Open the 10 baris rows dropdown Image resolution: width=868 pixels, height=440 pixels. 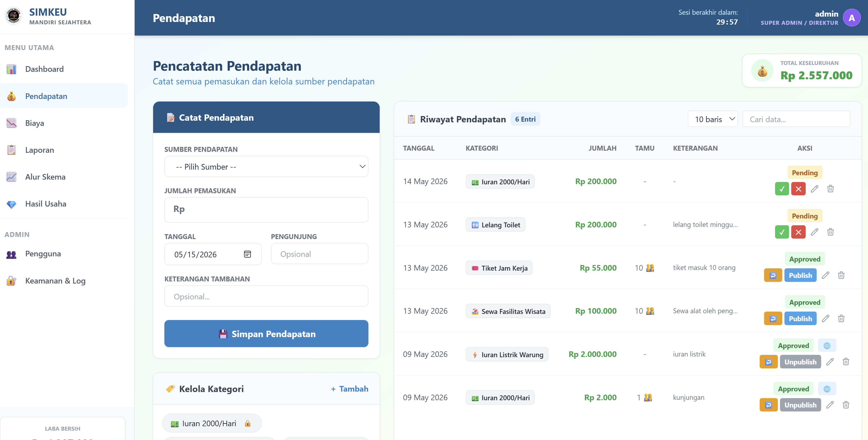tap(713, 119)
